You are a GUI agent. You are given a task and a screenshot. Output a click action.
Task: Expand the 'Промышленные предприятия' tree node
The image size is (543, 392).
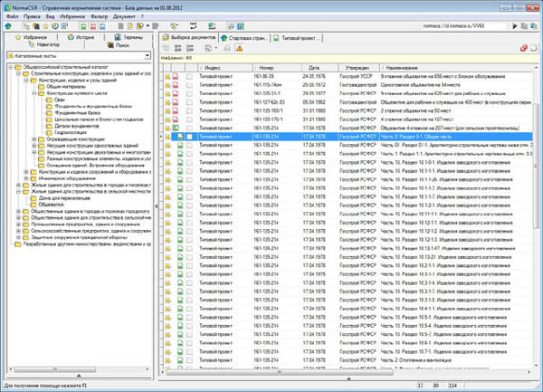(18, 225)
